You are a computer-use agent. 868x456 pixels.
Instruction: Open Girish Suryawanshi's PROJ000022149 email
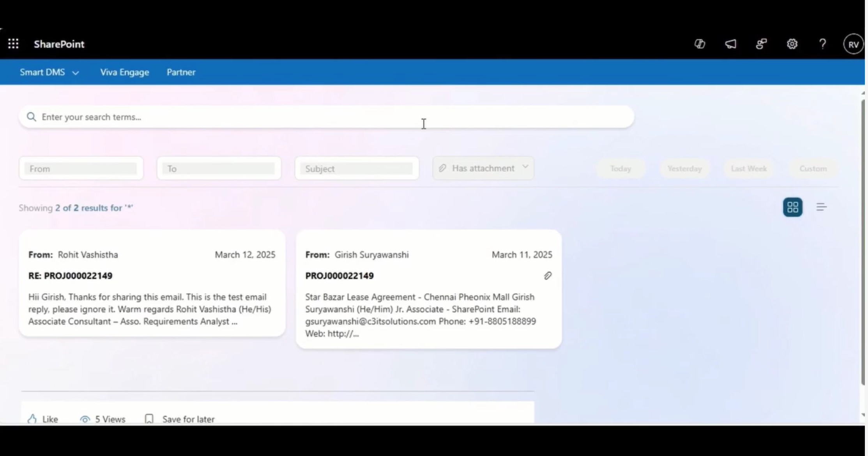[x=429, y=289]
